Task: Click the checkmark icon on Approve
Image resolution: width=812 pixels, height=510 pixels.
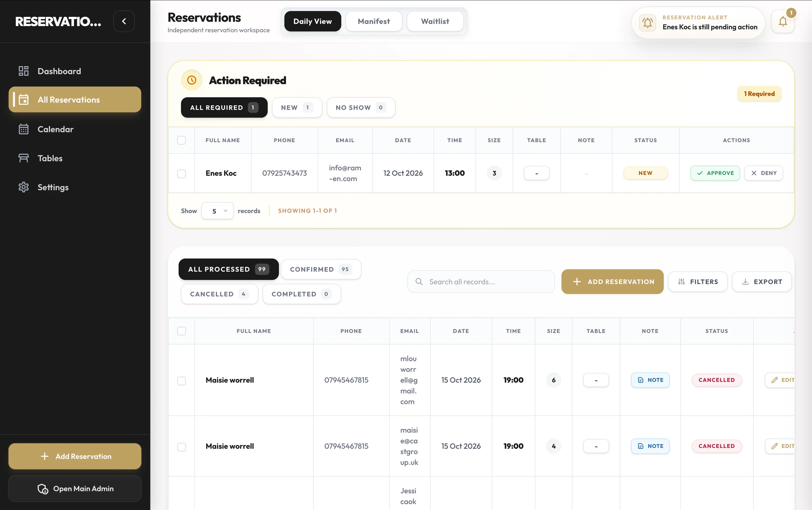Action: (700, 173)
